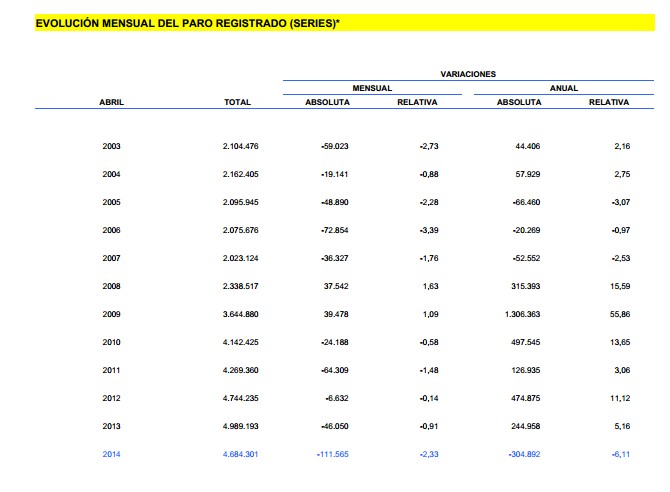670x492 pixels.
Task: Click the yellow highlighted document title
Action: coord(187,22)
